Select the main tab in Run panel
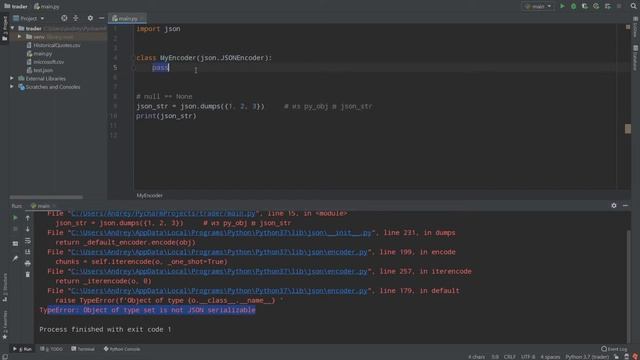This screenshot has height=360, width=640. click(x=43, y=206)
